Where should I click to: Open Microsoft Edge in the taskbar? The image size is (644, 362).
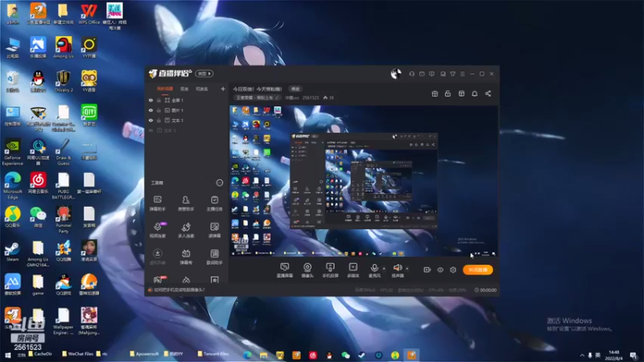[x=247, y=355]
